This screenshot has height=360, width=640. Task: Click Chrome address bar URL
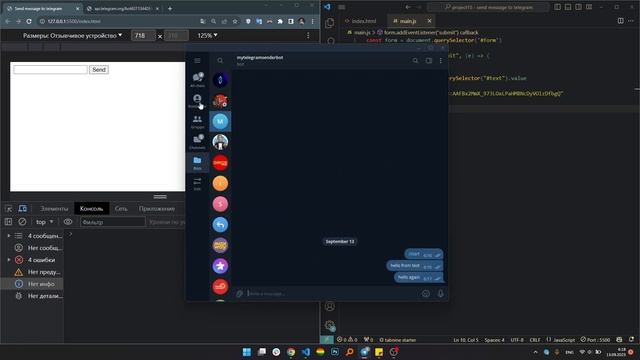click(x=74, y=21)
